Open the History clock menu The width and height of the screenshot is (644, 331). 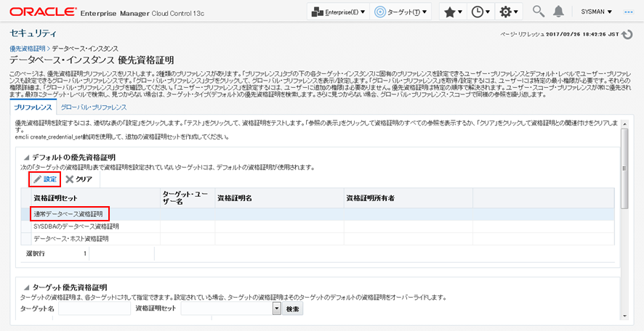480,12
